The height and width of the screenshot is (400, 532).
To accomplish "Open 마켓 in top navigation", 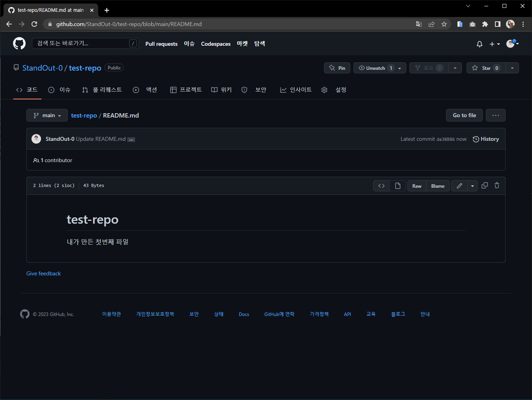I will [x=242, y=44].
